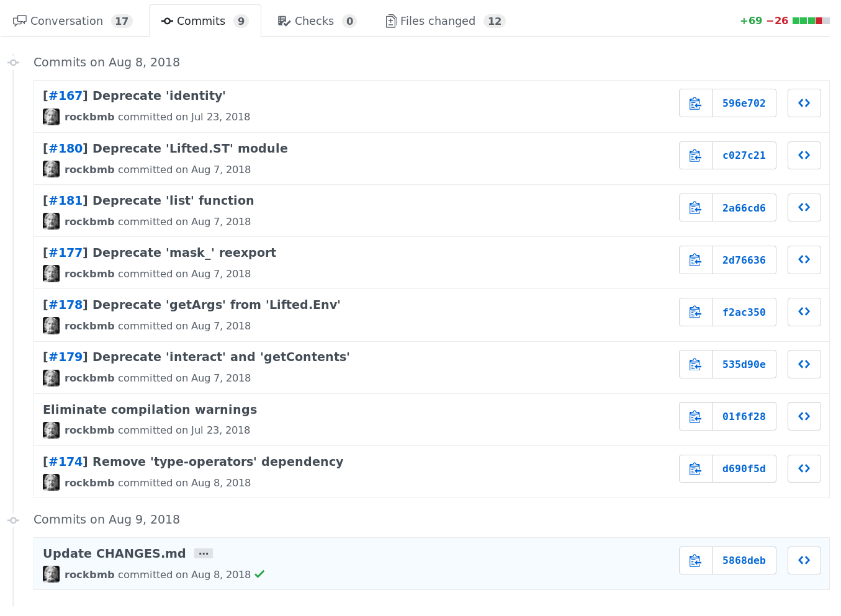Open issue link #178
The height and width of the screenshot is (616, 841).
tap(65, 305)
